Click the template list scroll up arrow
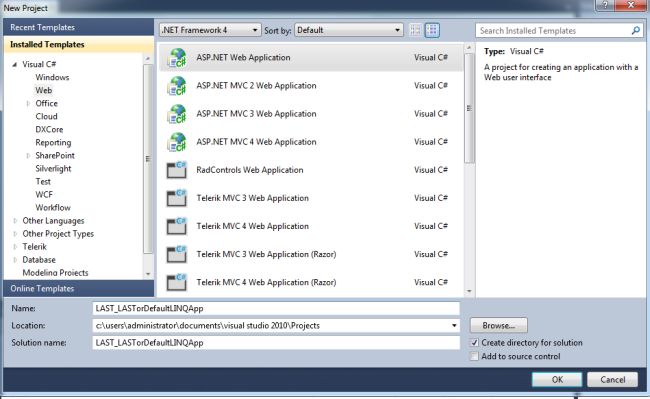 click(x=469, y=48)
